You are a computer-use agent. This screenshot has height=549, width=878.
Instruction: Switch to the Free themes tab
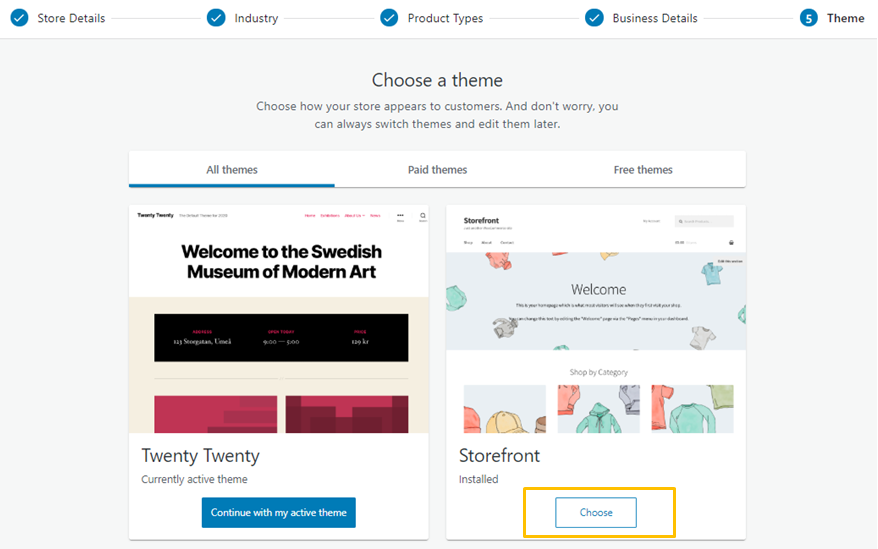click(x=643, y=169)
